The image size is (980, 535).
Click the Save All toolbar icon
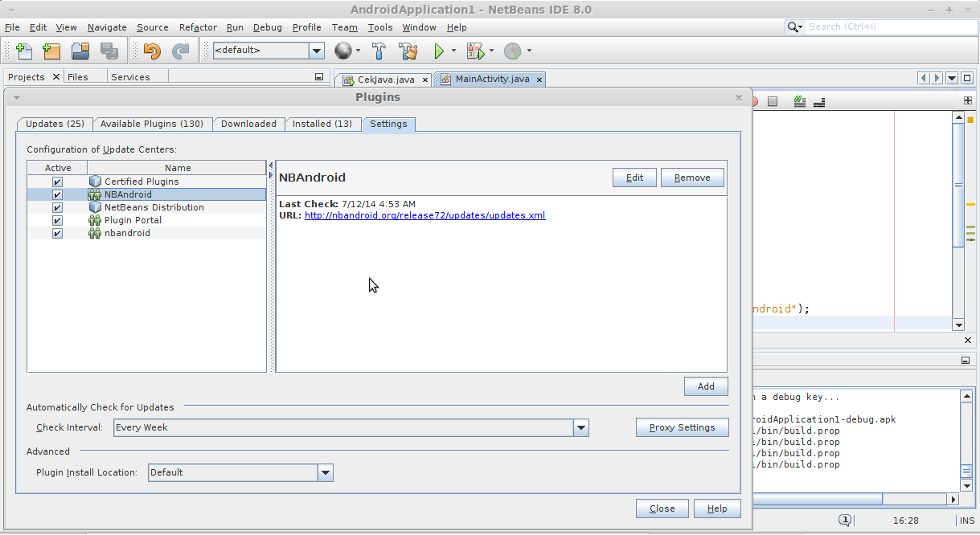[x=109, y=51]
